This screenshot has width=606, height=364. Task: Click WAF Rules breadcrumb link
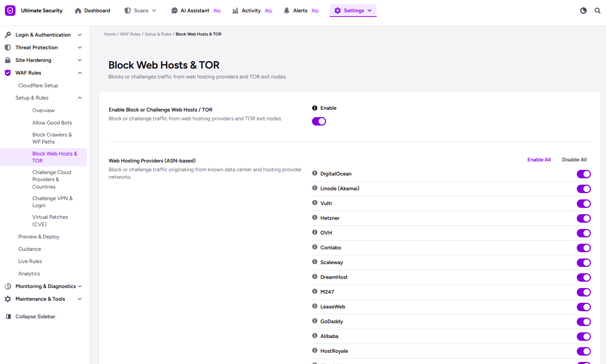pos(130,34)
